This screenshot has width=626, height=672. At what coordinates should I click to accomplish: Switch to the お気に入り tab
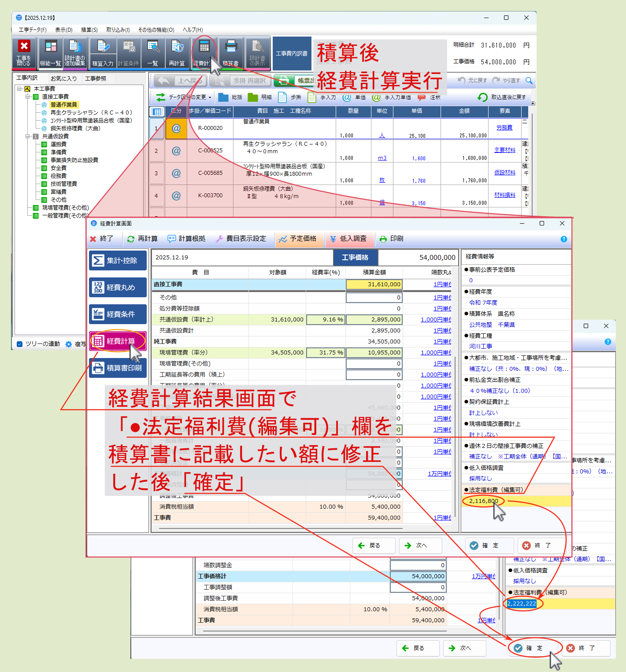coord(63,78)
